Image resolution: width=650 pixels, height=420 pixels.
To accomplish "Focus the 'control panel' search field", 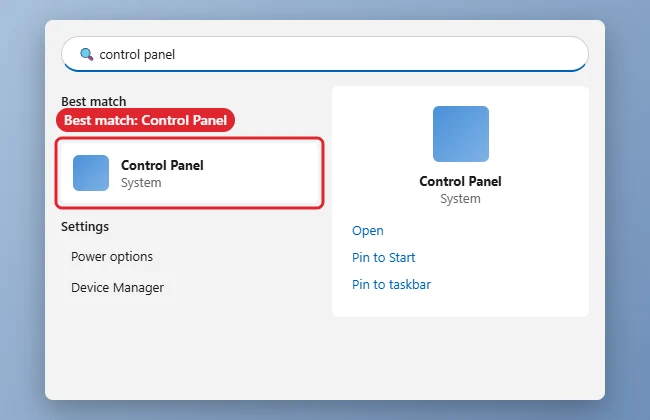I will (325, 54).
